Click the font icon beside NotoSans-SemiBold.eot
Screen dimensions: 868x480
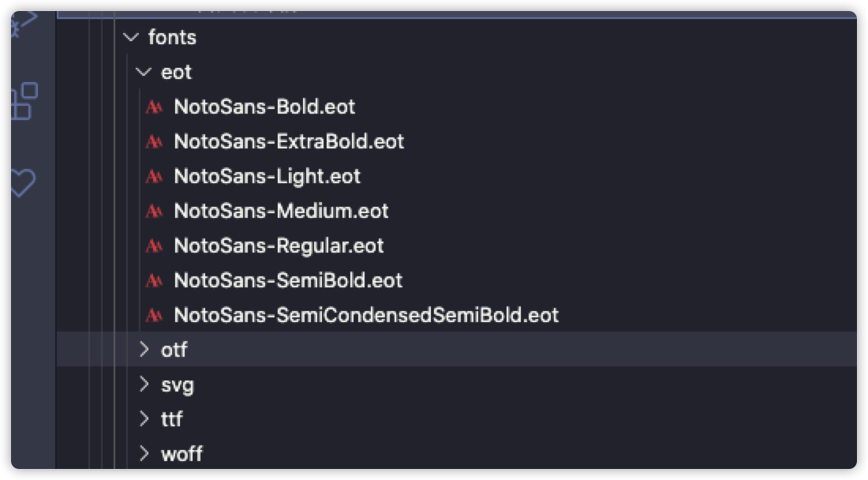[155, 281]
